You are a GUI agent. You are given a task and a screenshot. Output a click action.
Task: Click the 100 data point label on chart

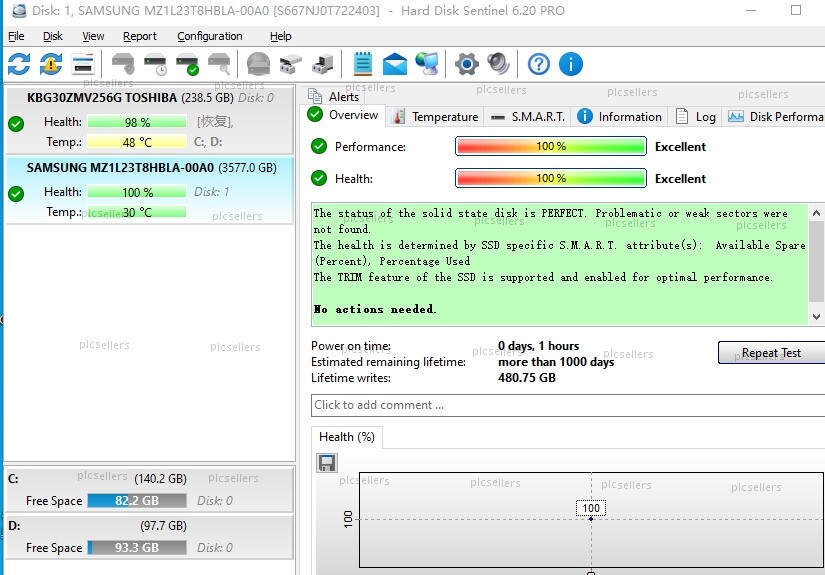coord(591,508)
